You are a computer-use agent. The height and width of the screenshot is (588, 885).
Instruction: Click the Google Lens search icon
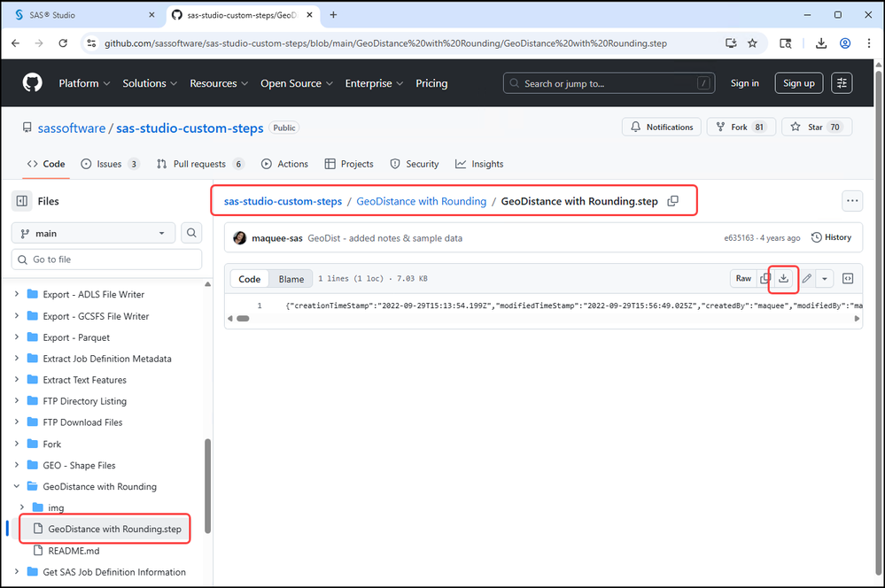[x=785, y=43]
